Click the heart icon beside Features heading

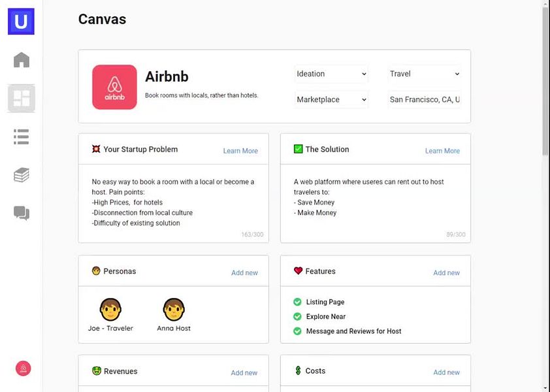pos(298,270)
